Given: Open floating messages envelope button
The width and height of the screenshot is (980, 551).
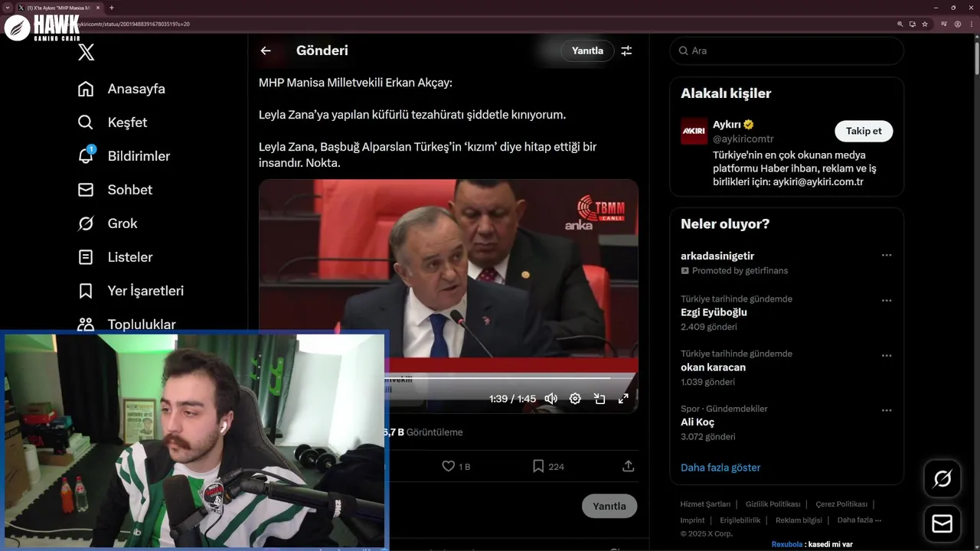Looking at the screenshot, I should [x=942, y=524].
